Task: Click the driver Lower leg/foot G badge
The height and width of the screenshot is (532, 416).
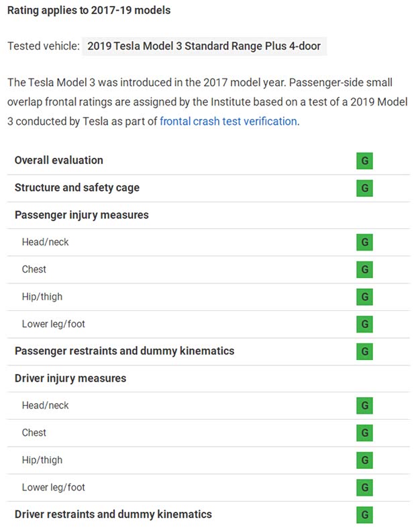Action: tap(364, 488)
